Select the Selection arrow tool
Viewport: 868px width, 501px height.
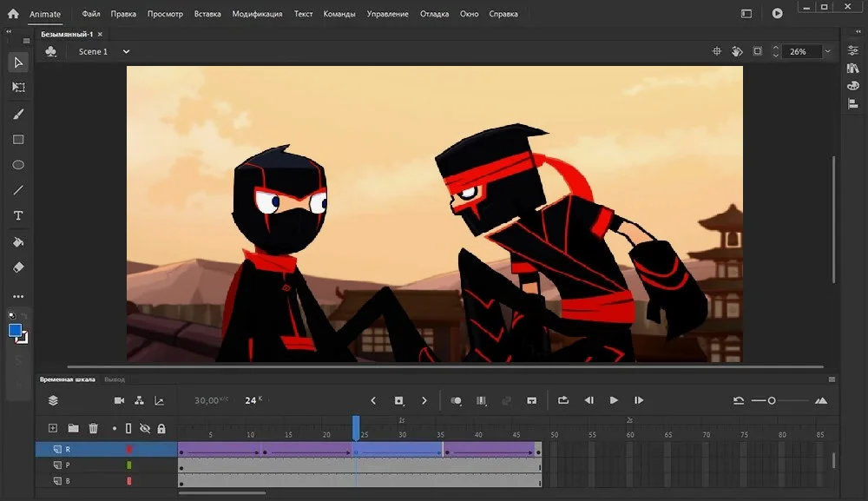(x=18, y=63)
